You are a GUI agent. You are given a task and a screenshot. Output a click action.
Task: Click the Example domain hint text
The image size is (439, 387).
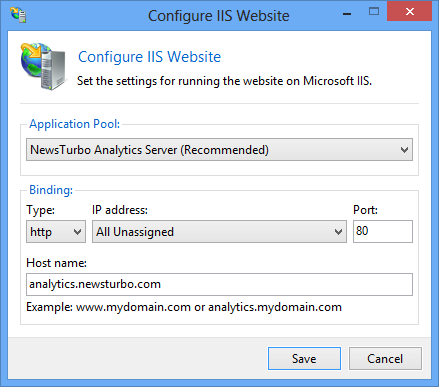pos(184,307)
